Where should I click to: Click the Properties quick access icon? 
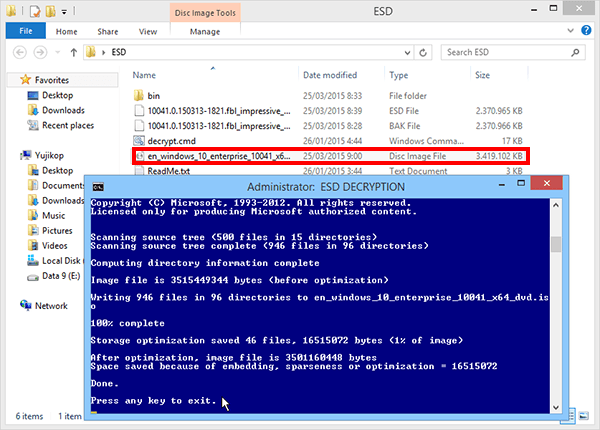point(35,11)
